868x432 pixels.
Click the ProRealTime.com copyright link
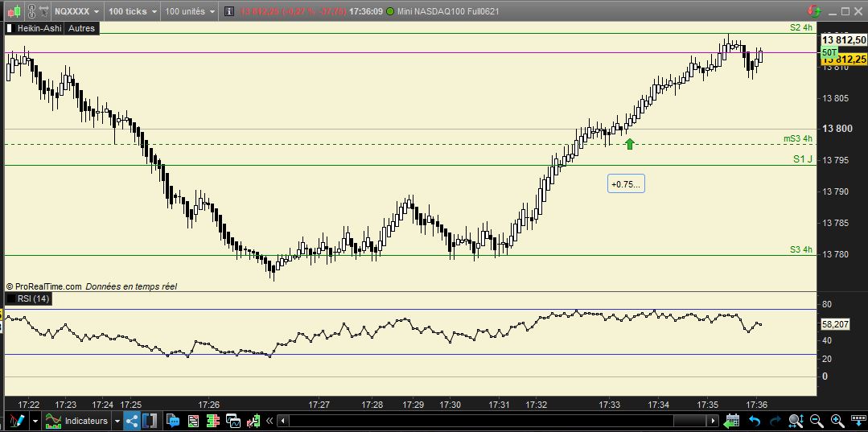click(44, 286)
